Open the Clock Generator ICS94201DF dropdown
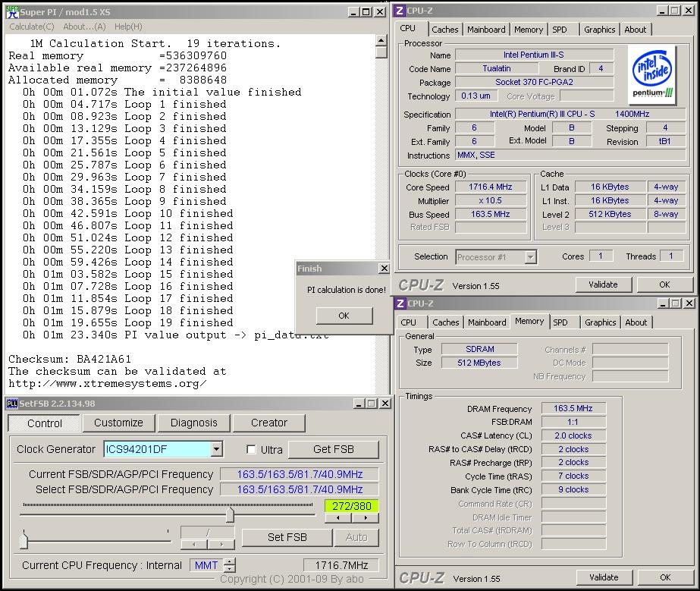 point(216,449)
